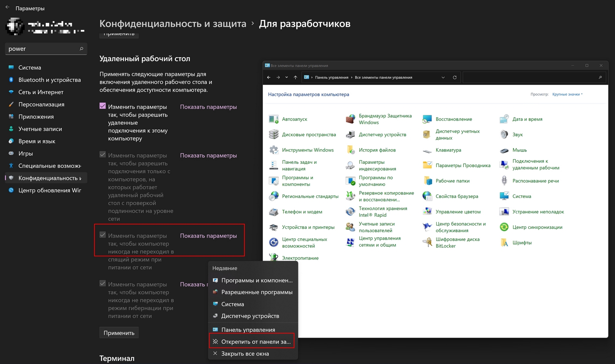Select Разрешенные программы in jump list
The width and height of the screenshot is (615, 364).
coord(253,292)
